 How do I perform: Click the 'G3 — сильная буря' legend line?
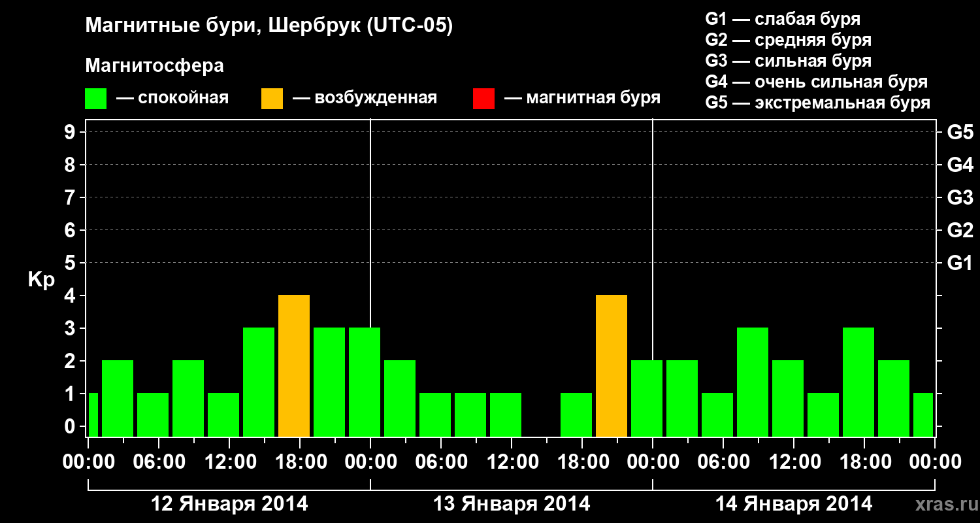click(789, 61)
